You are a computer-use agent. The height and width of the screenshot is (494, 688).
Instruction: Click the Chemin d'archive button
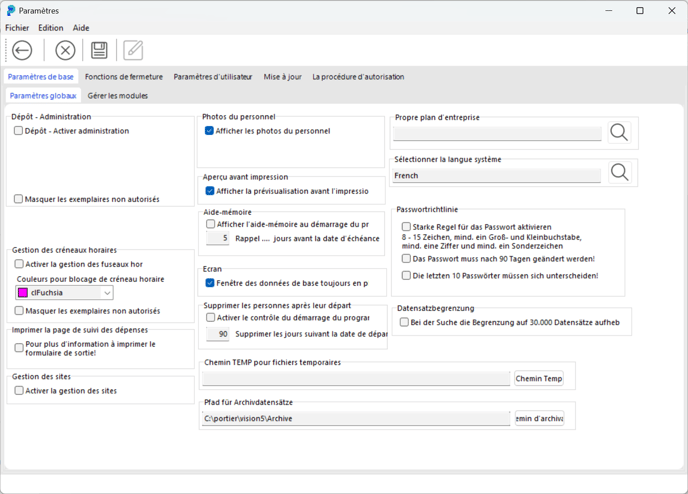pyautogui.click(x=539, y=419)
